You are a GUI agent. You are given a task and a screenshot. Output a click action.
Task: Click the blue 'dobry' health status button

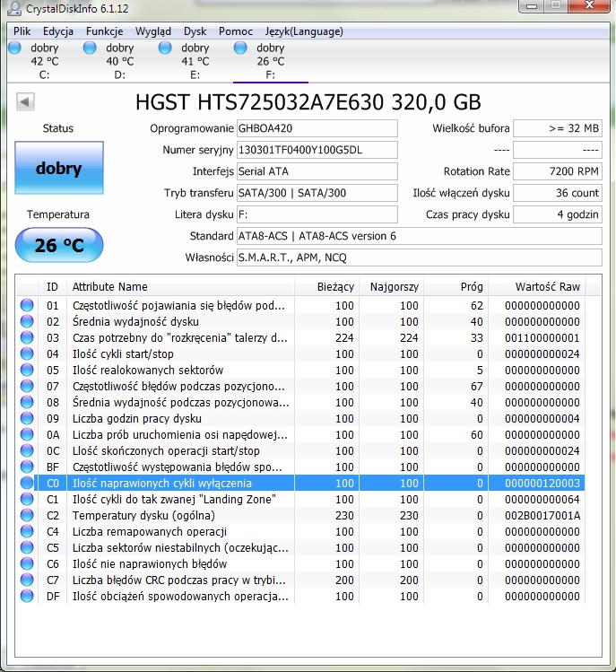pos(59,168)
